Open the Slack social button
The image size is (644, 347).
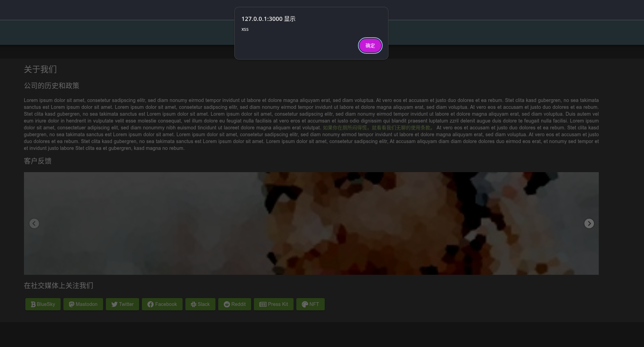coord(200,304)
